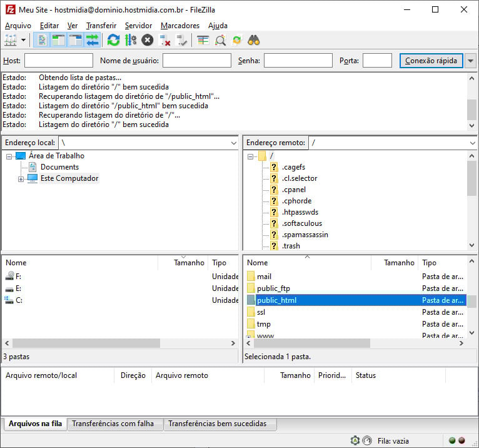Select drive E: in local list
This screenshot has width=479, height=448.
[x=18, y=288]
